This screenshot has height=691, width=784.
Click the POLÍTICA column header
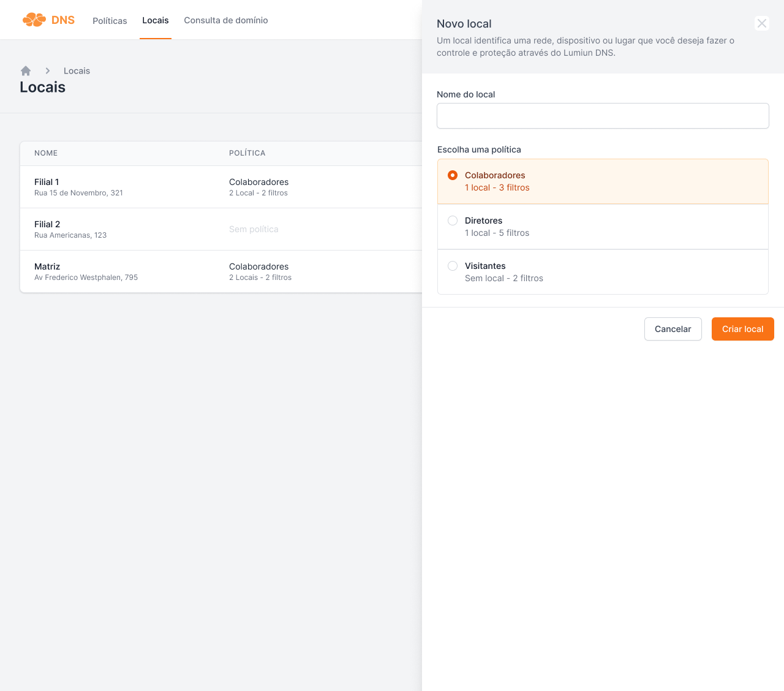pyautogui.click(x=247, y=153)
